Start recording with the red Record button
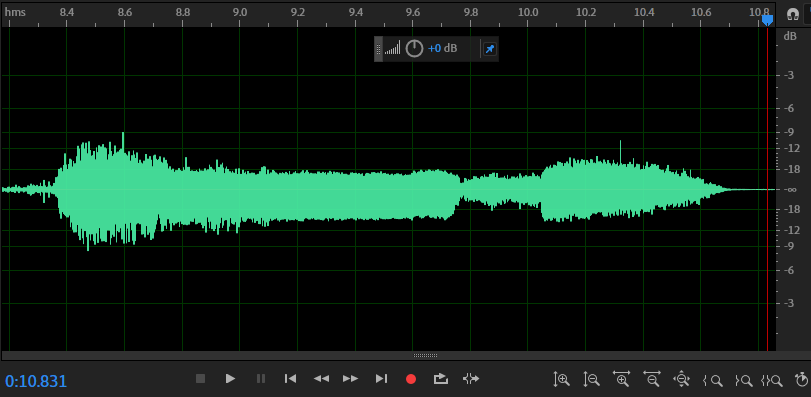The width and height of the screenshot is (811, 397). (411, 379)
